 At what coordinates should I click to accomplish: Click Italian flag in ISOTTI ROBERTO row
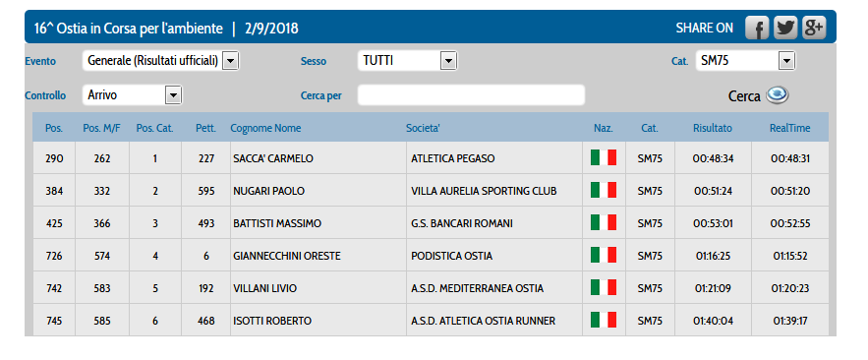(x=604, y=320)
